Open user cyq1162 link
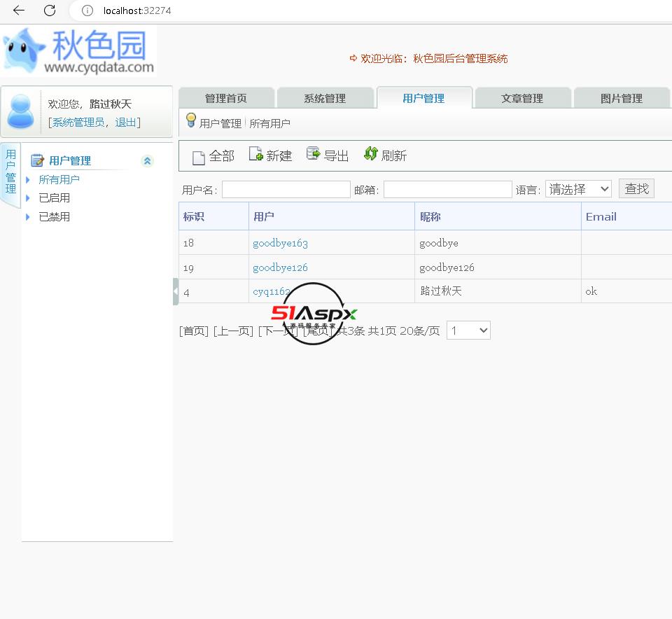 point(272,291)
